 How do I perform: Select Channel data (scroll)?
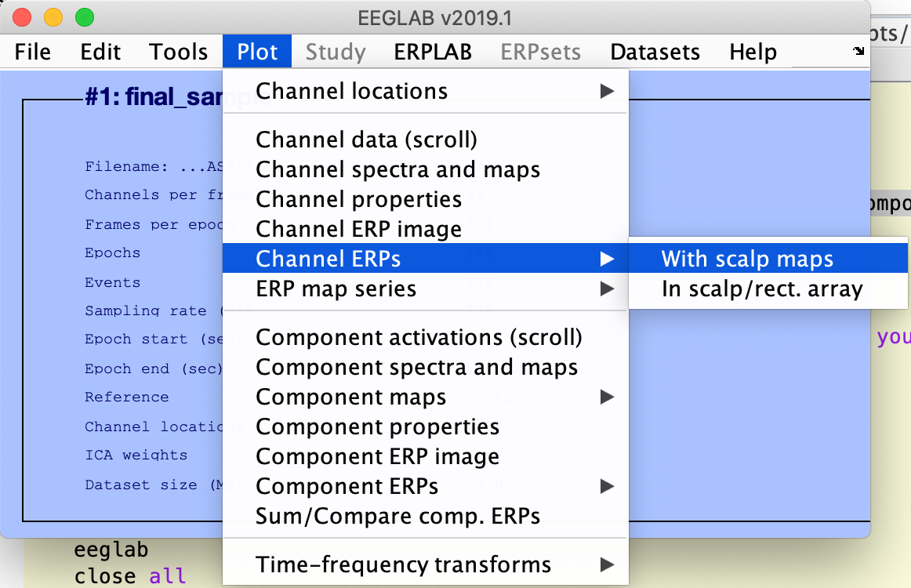[x=425, y=140]
